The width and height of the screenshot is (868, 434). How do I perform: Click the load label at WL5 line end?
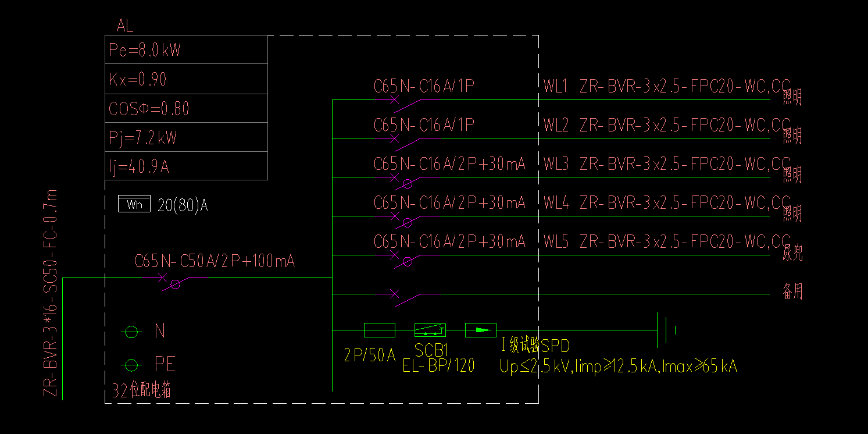[792, 252]
